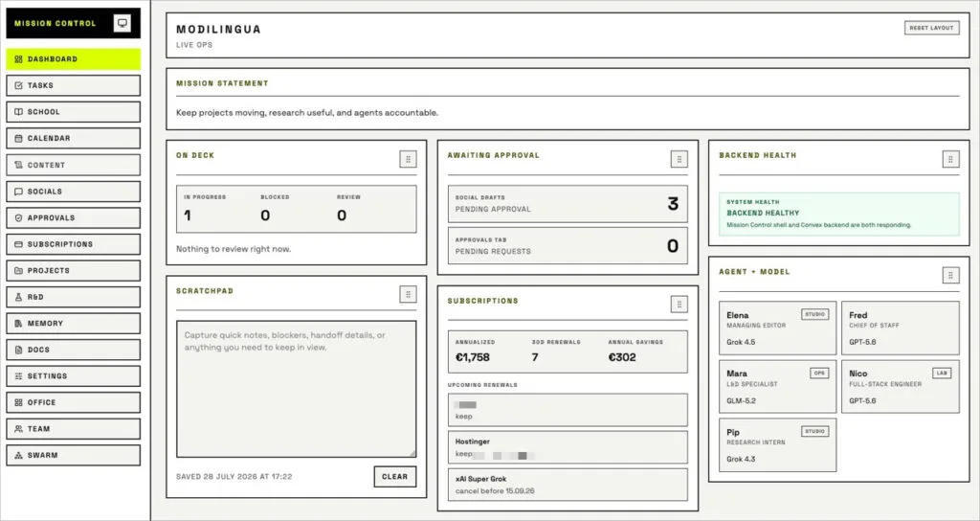
Task: Click the OPS tag on Mara's card
Action: click(819, 373)
